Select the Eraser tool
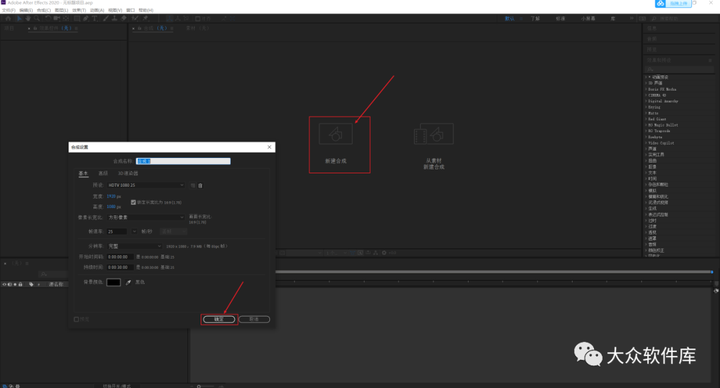 124,18
